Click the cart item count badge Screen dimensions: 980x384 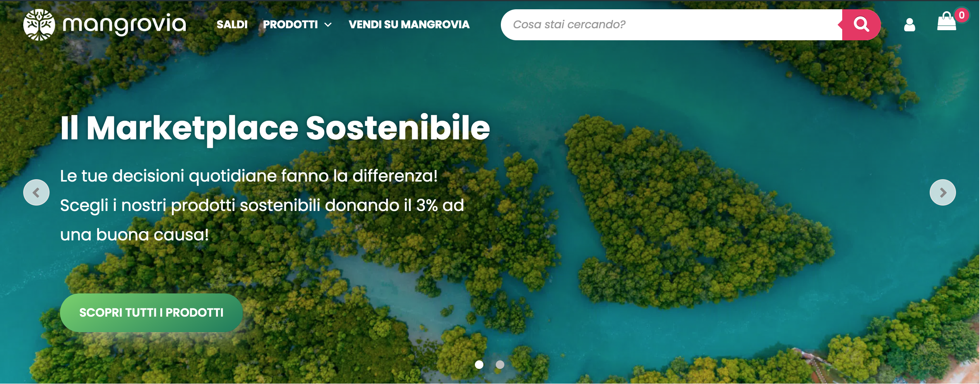pos(962,15)
